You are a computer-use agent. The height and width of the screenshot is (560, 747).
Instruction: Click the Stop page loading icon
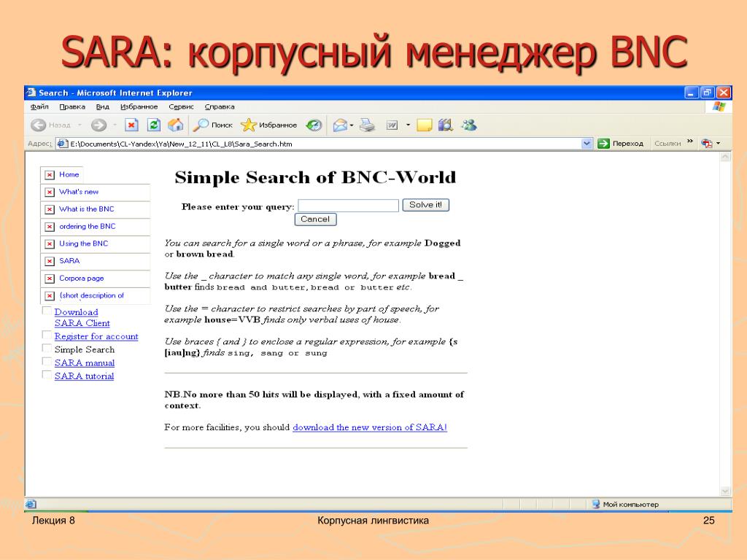point(131,125)
